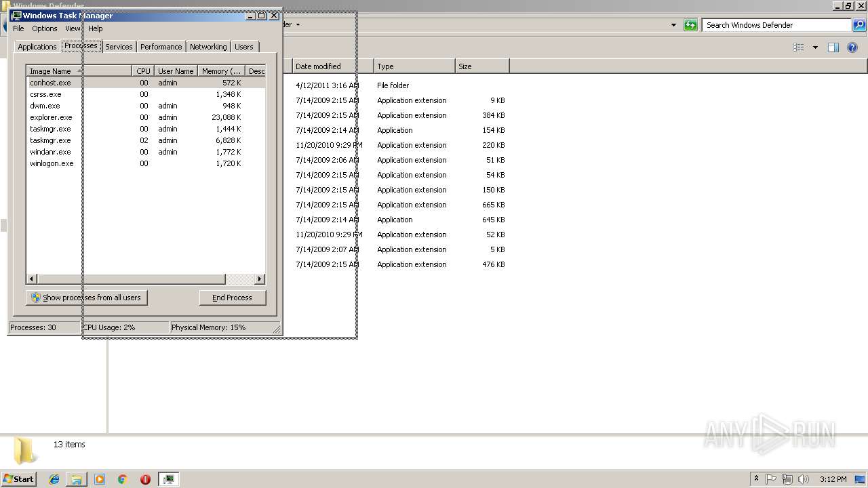Click the End Process button
Screen dimensions: 868x488
[233, 298]
